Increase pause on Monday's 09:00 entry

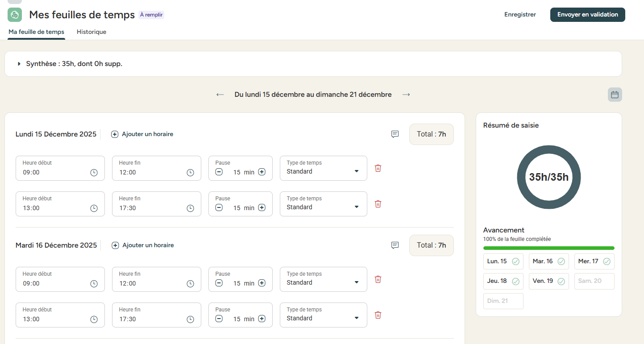coord(262,172)
